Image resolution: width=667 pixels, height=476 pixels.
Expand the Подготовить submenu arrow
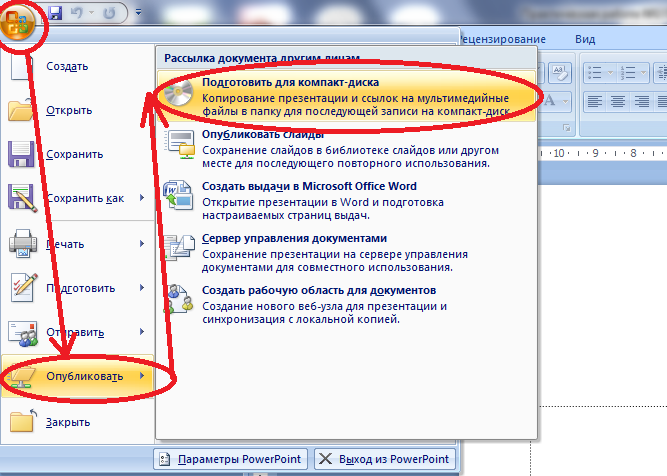pyautogui.click(x=143, y=288)
